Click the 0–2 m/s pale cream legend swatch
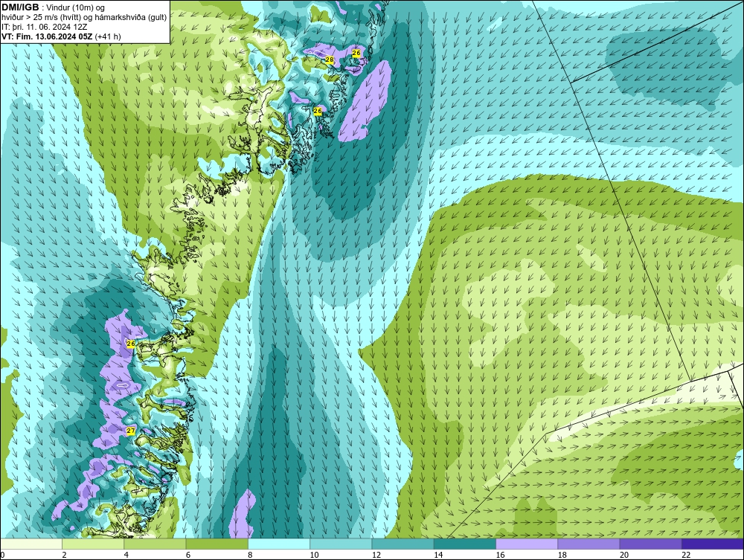The height and width of the screenshot is (560, 744). point(31,544)
